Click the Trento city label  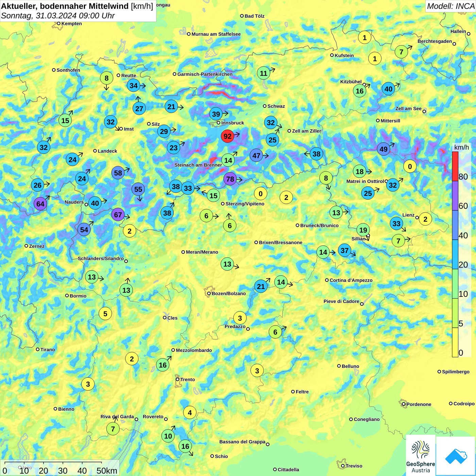pos(188,379)
